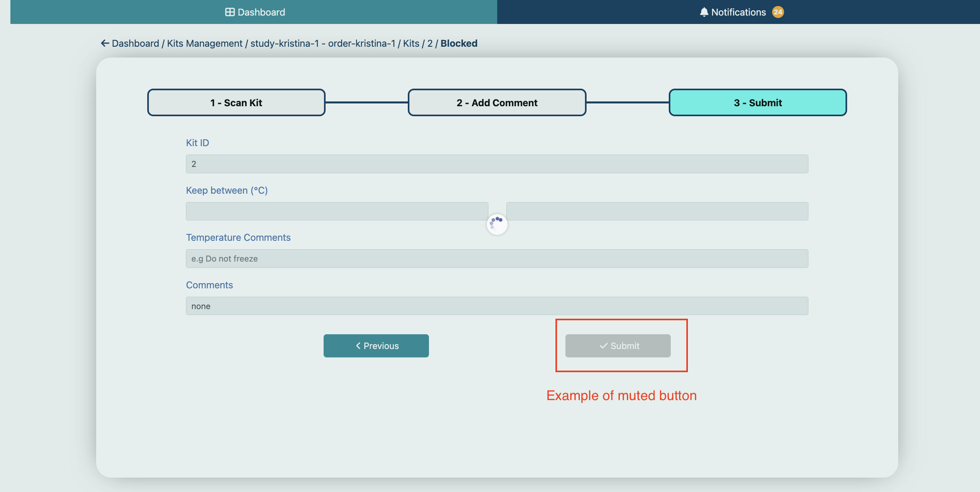The width and height of the screenshot is (980, 492).
Task: Select step 3 - Submit
Action: pos(758,103)
